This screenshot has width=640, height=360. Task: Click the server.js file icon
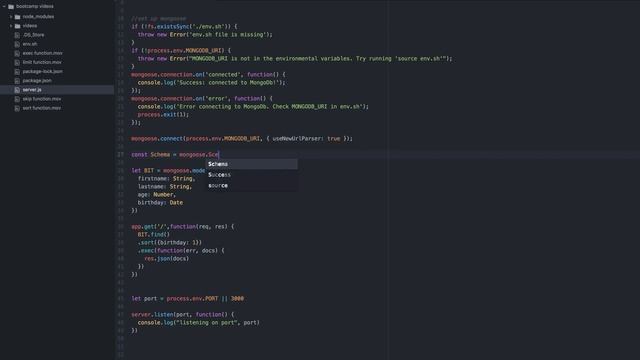pos(17,90)
